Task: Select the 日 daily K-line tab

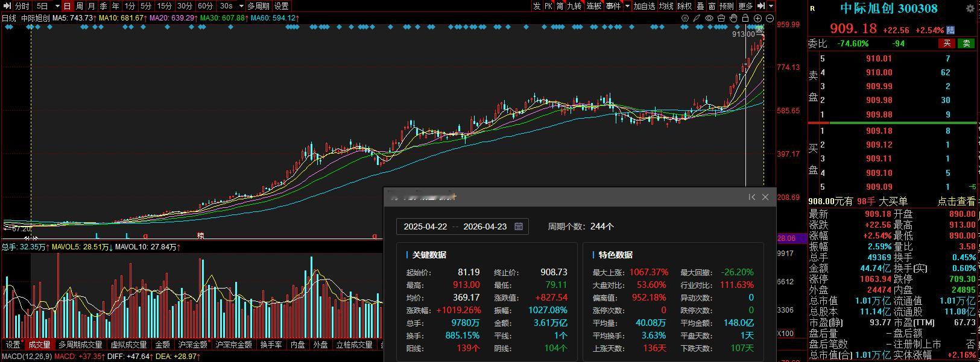Action: pos(67,6)
